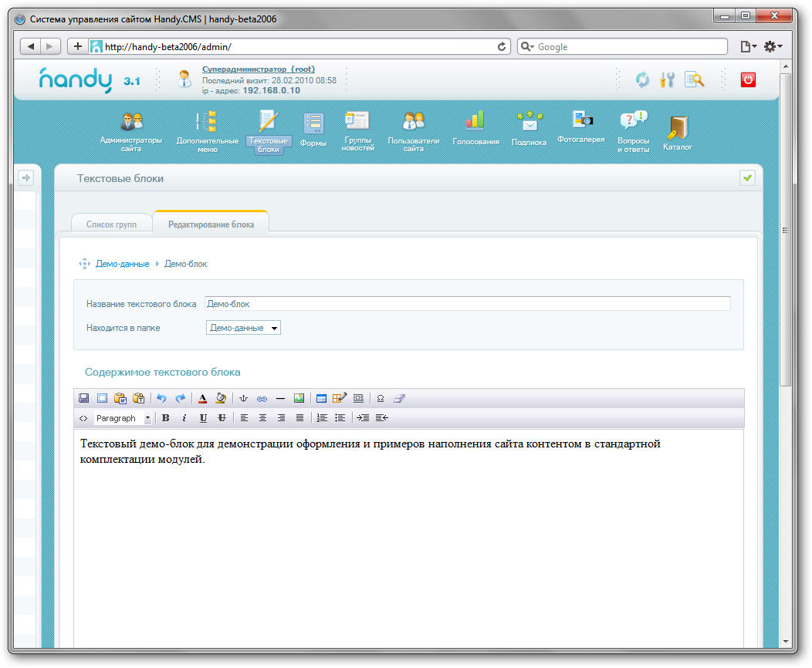Screen dimensions: 812x668
Task: Click the save floppy disk icon
Action: point(84,399)
